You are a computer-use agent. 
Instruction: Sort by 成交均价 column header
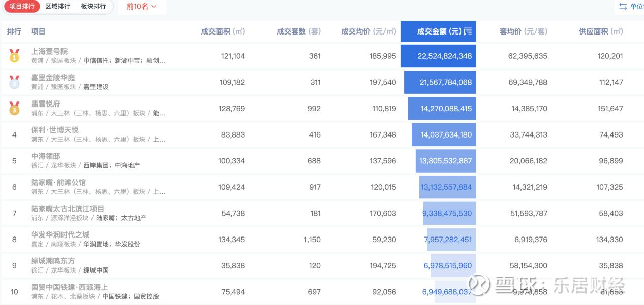click(369, 31)
